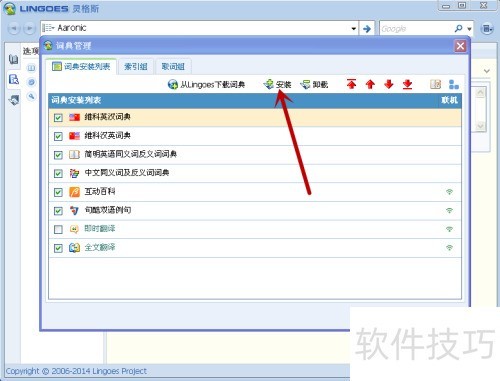Viewport: 500px width, 381px height.
Task: Select the 全文翻译 row text
Action: 100,248
